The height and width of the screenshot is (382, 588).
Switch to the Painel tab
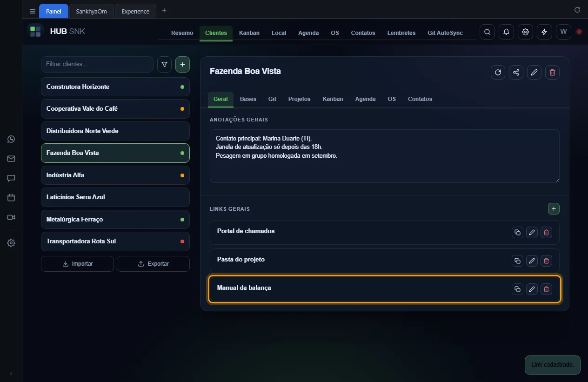53,11
